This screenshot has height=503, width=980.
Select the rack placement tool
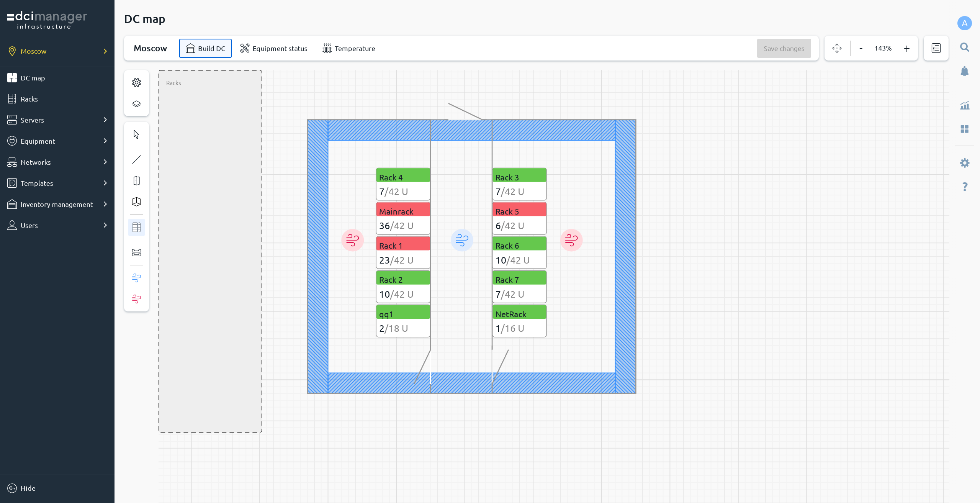point(136,227)
